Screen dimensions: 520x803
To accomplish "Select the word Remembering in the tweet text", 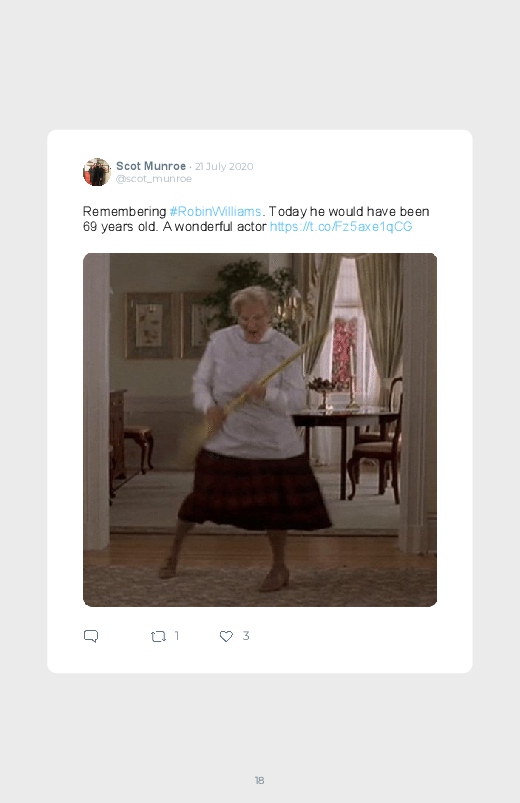I will point(124,212).
